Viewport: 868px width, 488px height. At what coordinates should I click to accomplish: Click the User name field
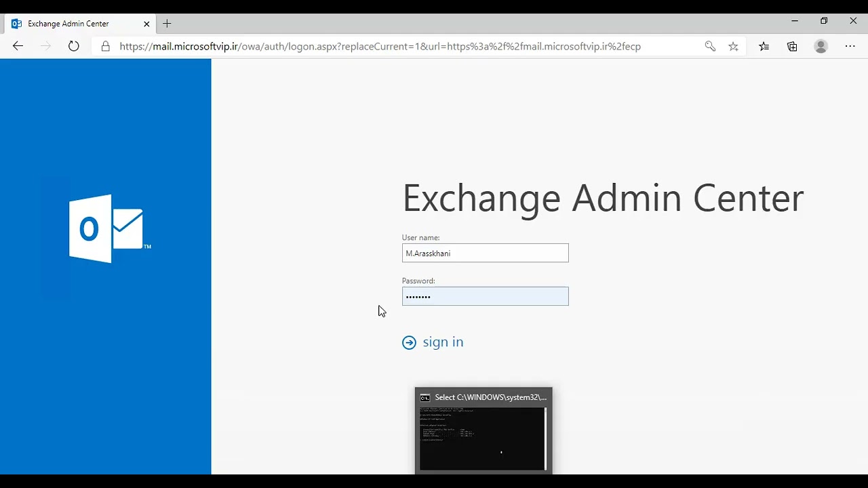485,253
